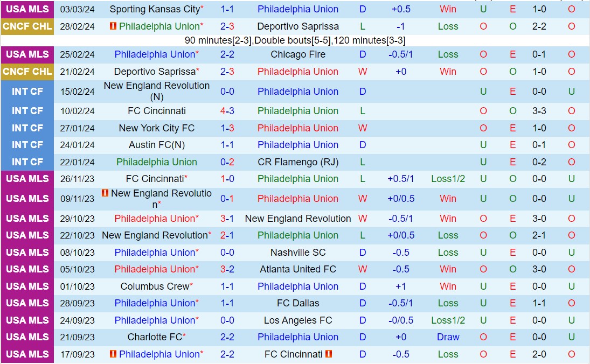The height and width of the screenshot is (364, 590).
Task: Open the CNCF CHL league badge dated 28/02/24
Action: tap(27, 26)
